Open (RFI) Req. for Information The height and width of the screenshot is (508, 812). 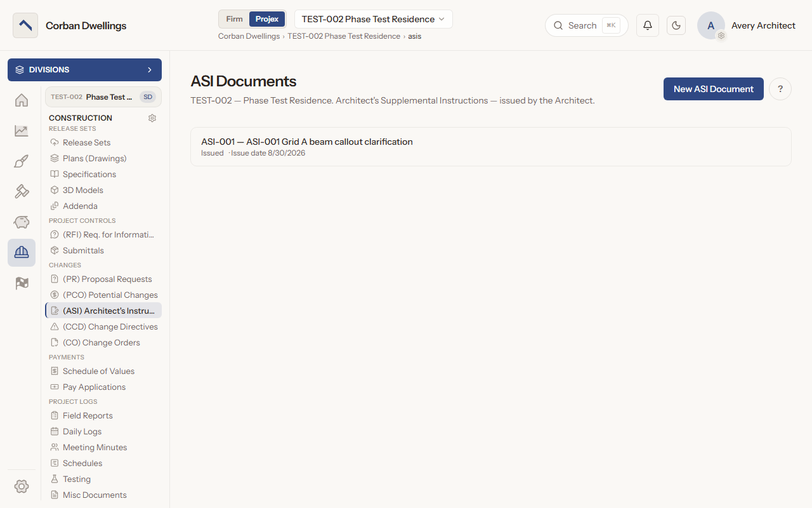pos(103,235)
